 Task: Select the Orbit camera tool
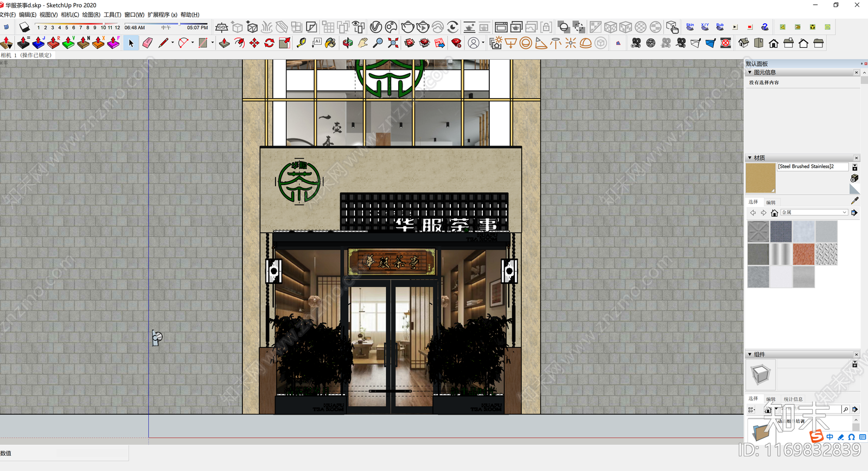(x=348, y=43)
